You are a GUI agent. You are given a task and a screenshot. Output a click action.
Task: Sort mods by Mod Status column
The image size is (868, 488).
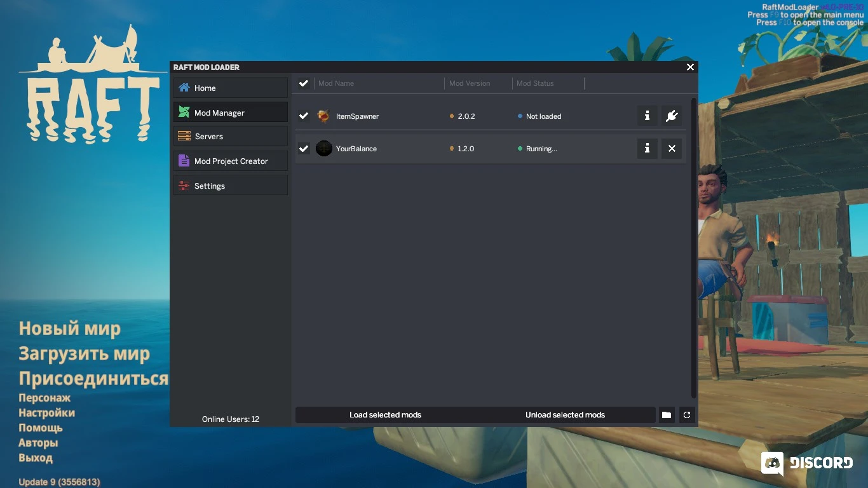click(x=535, y=83)
